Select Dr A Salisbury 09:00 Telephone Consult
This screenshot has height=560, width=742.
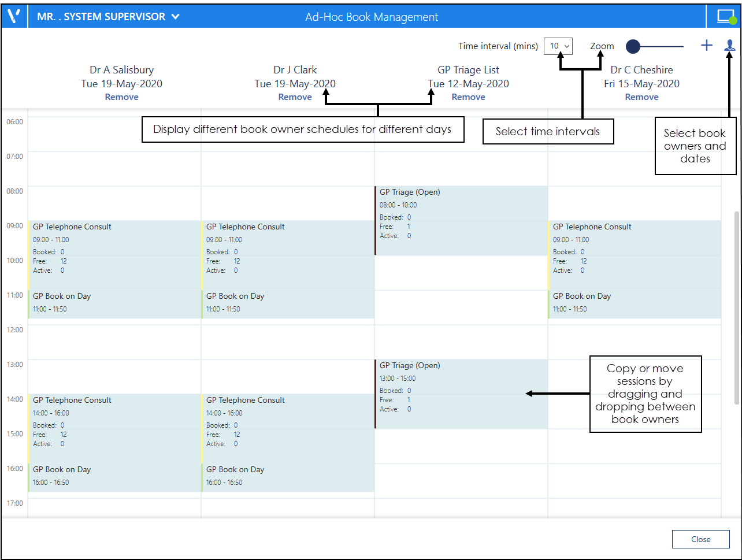pyautogui.click(x=114, y=255)
